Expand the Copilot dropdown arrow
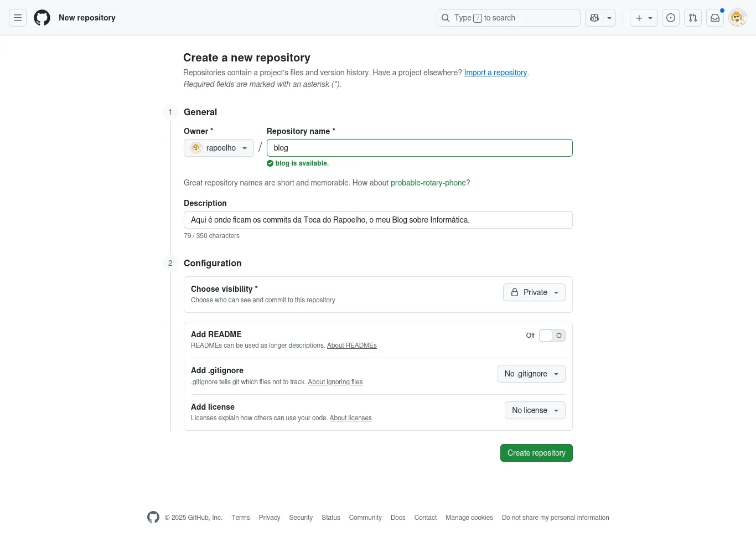756x547 pixels. pos(609,18)
